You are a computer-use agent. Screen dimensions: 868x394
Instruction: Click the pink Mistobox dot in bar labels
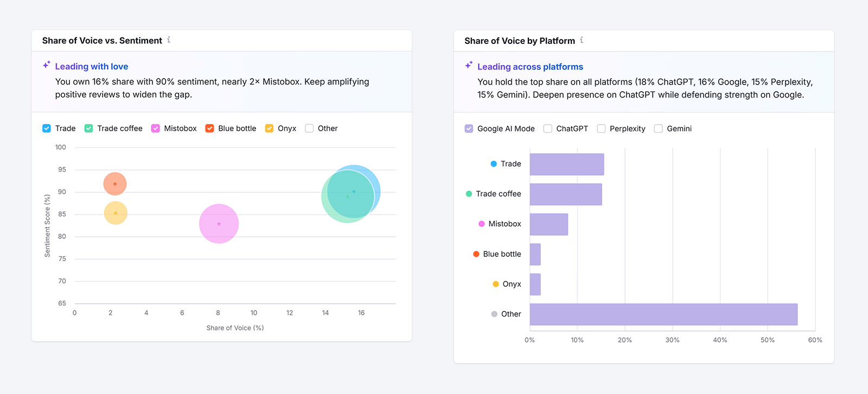pyautogui.click(x=481, y=224)
